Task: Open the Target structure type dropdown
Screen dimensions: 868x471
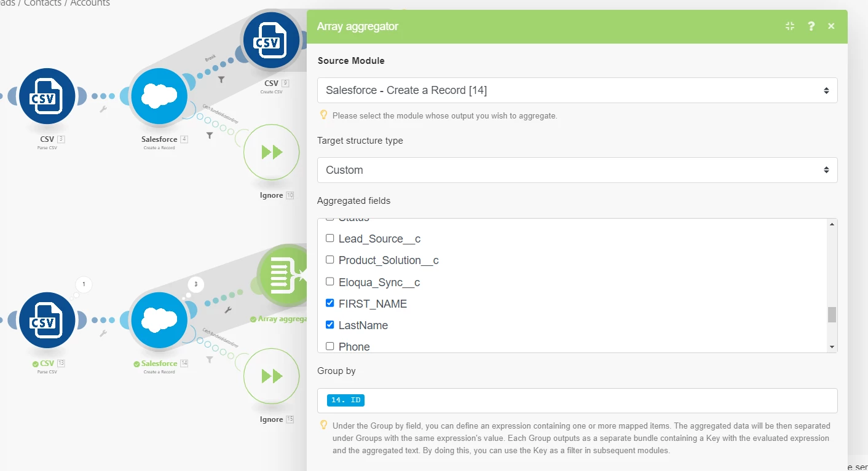Action: (x=577, y=170)
